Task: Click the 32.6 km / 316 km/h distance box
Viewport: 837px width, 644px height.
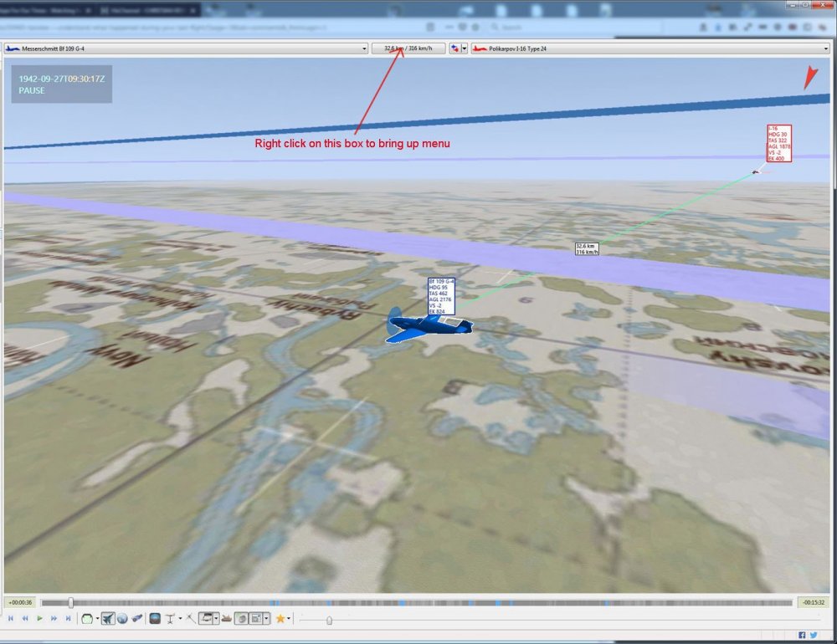Action: point(408,49)
